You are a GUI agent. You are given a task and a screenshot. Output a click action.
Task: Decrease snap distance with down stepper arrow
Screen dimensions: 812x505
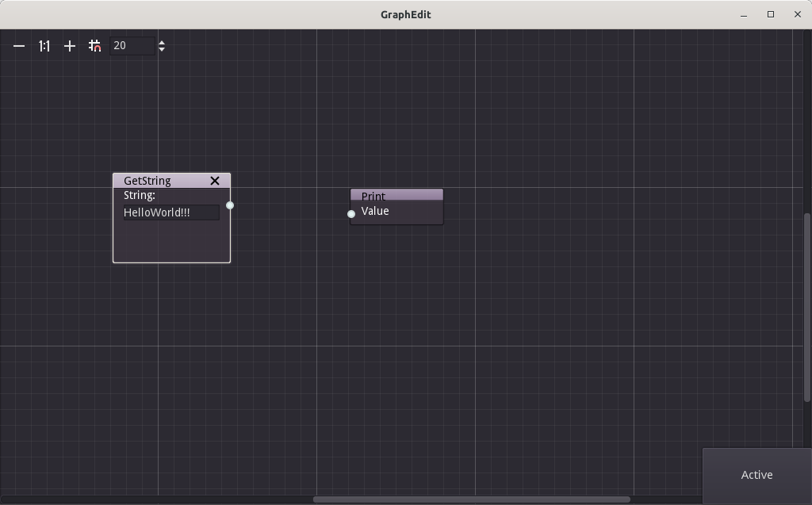(162, 50)
